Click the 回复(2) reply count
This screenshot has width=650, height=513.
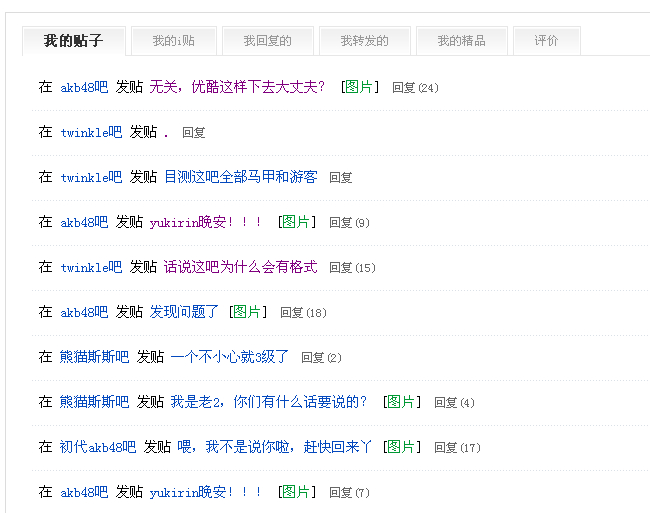click(x=321, y=358)
